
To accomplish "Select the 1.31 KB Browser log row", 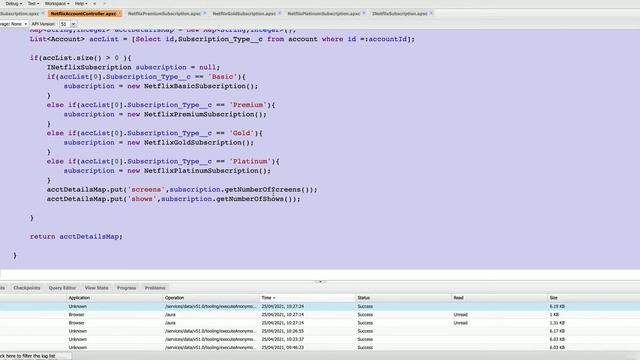I will 320,323.
